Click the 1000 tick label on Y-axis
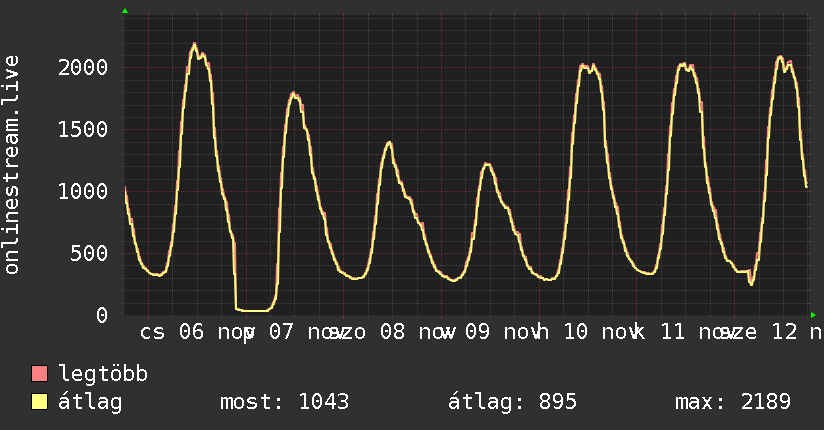This screenshot has height=430, width=824. (84, 191)
